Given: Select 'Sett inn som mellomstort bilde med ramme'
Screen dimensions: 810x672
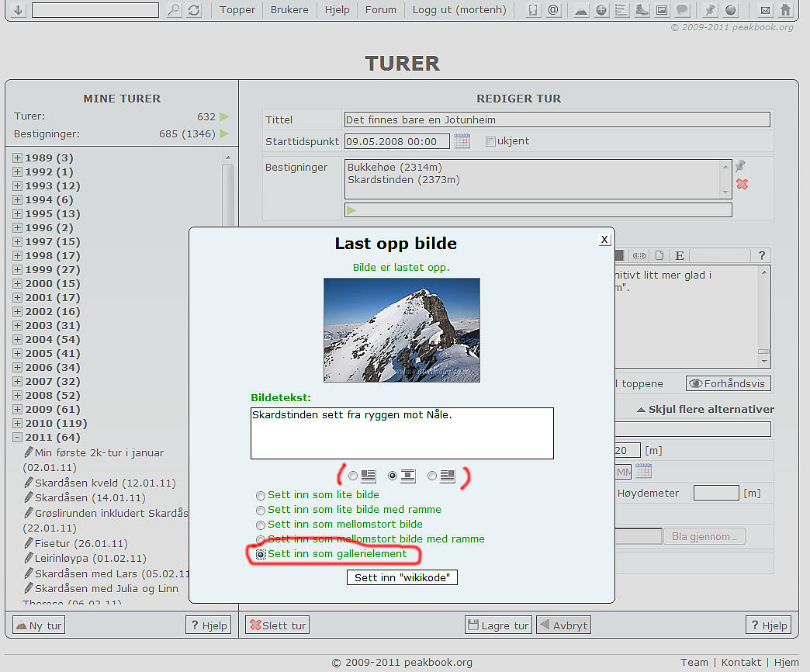Looking at the screenshot, I should click(x=261, y=540).
